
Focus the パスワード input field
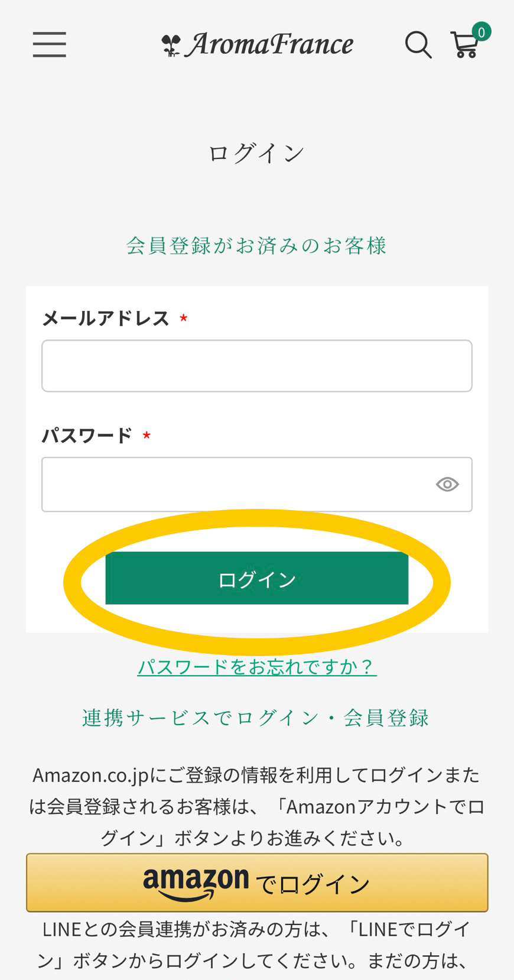pyautogui.click(x=236, y=485)
